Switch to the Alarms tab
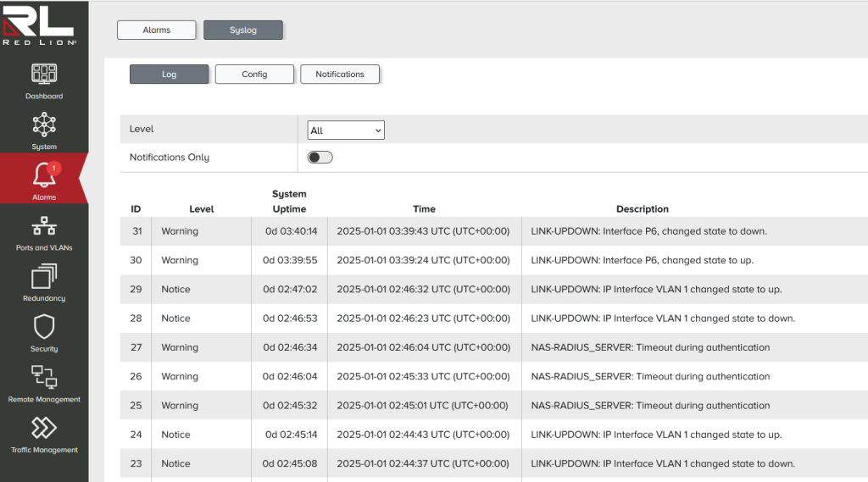 coord(157,30)
